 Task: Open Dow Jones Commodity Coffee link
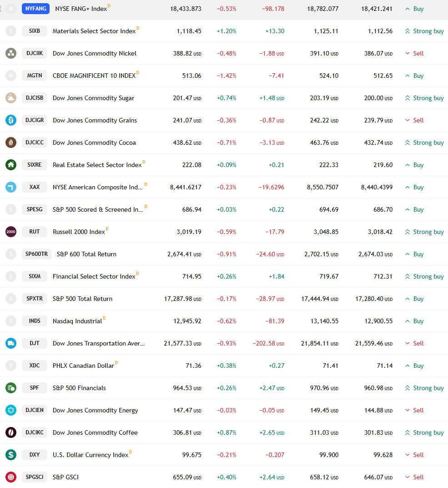(95, 432)
